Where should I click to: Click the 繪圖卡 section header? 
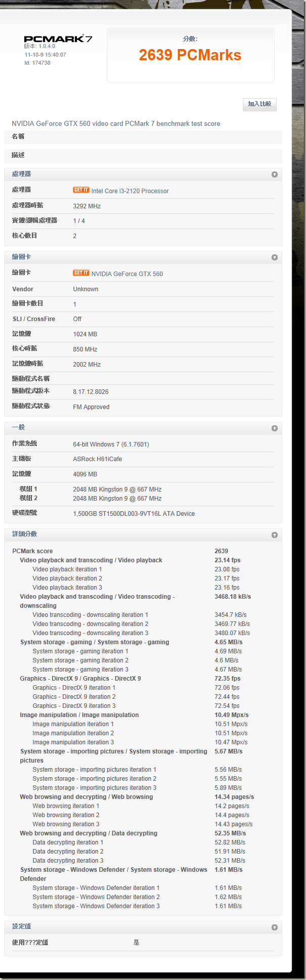[143, 257]
